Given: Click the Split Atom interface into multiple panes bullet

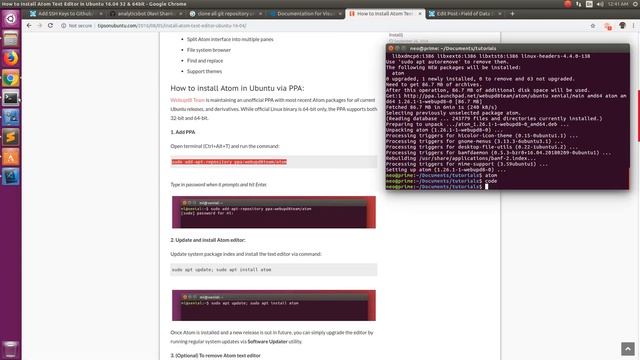Looking at the screenshot, I should [230, 39].
